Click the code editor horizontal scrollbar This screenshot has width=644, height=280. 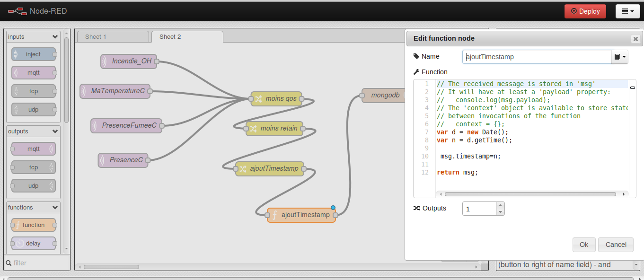[x=530, y=194]
